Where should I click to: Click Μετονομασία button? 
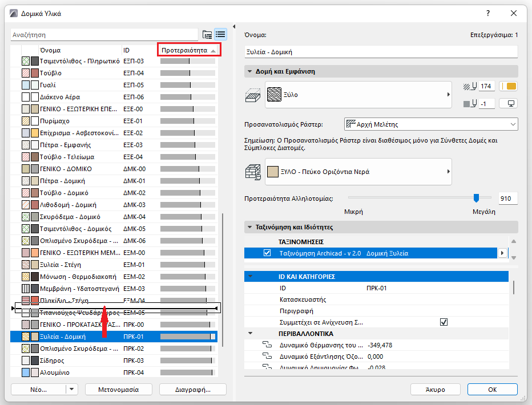point(118,390)
